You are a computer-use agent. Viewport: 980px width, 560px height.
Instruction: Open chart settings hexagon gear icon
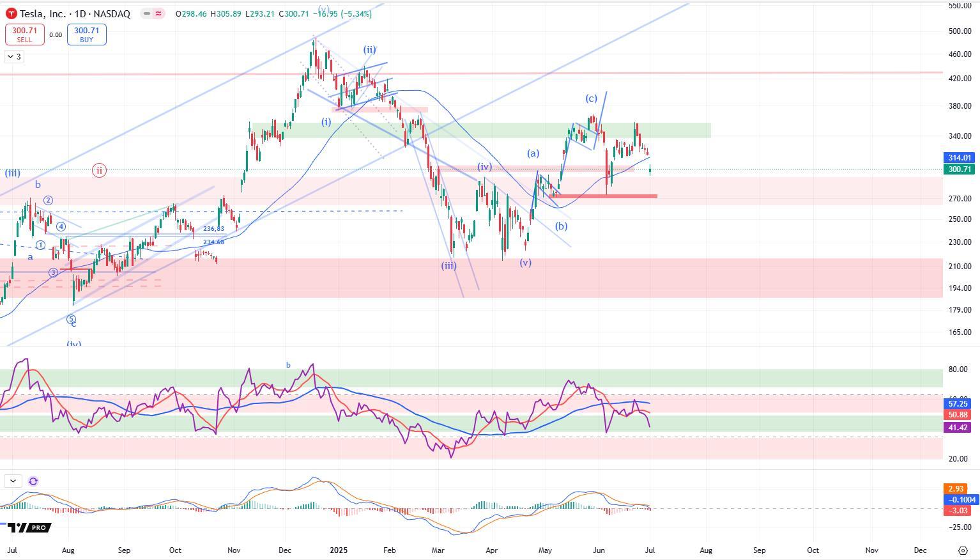pyautogui.click(x=963, y=550)
